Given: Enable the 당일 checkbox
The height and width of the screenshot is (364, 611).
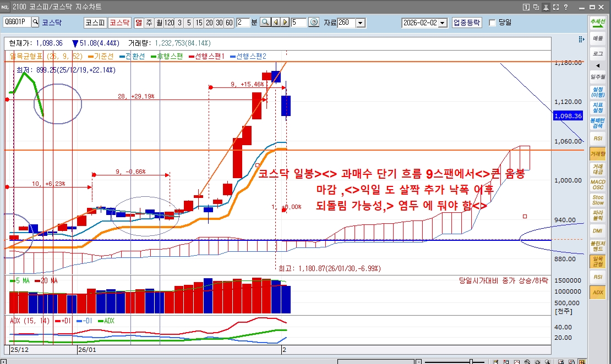Looking at the screenshot, I should [x=493, y=23].
